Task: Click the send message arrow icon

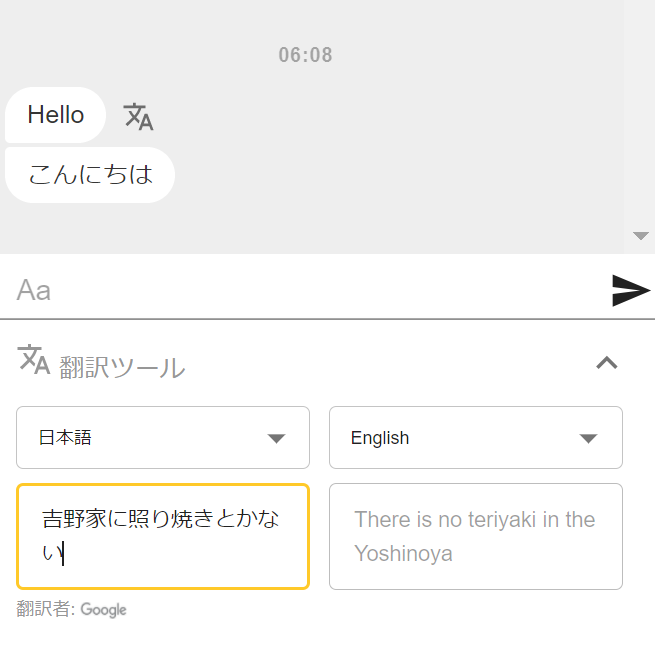Action: (631, 290)
